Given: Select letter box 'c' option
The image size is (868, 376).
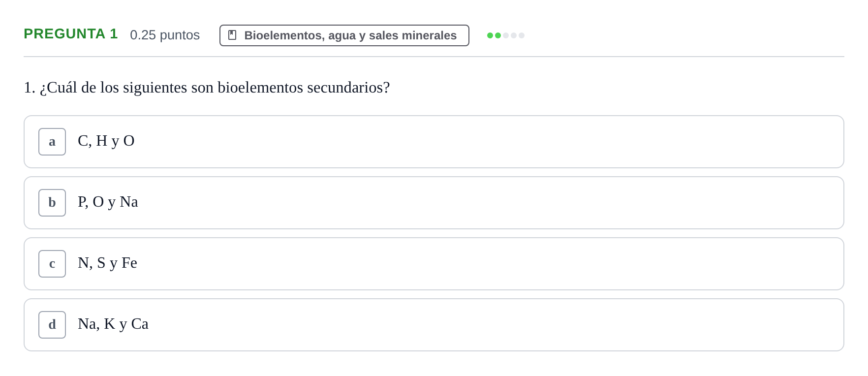Looking at the screenshot, I should (52, 264).
